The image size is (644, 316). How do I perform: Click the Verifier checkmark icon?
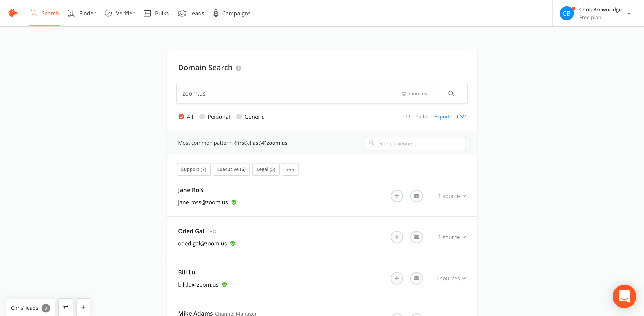click(108, 13)
